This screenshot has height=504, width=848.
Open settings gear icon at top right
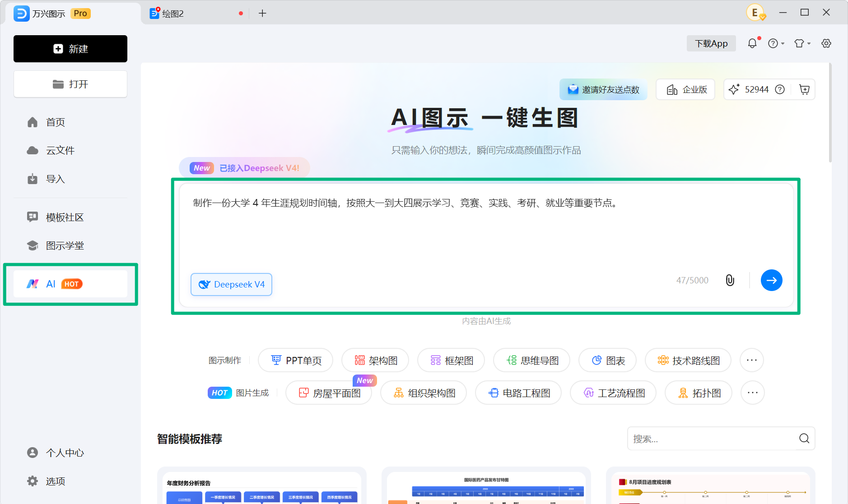tap(826, 43)
